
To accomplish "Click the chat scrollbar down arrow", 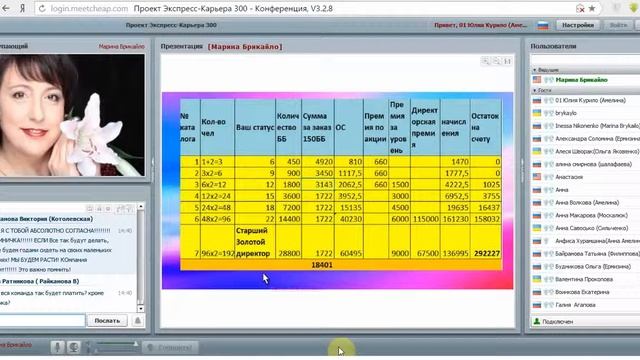I will coord(140,309).
